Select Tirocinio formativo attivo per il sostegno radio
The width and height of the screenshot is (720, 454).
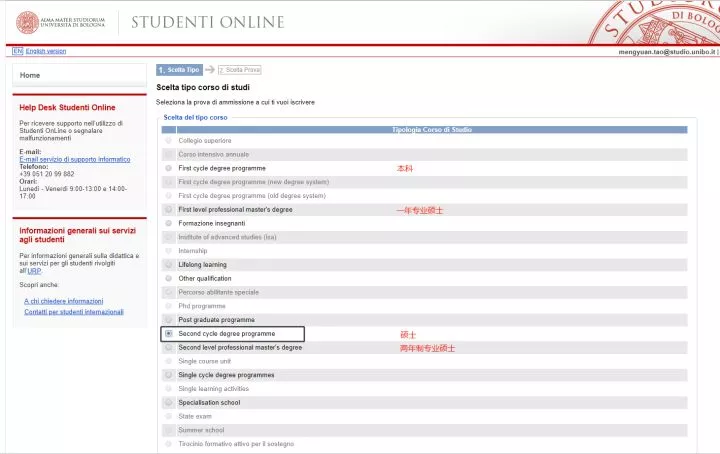tap(169, 444)
